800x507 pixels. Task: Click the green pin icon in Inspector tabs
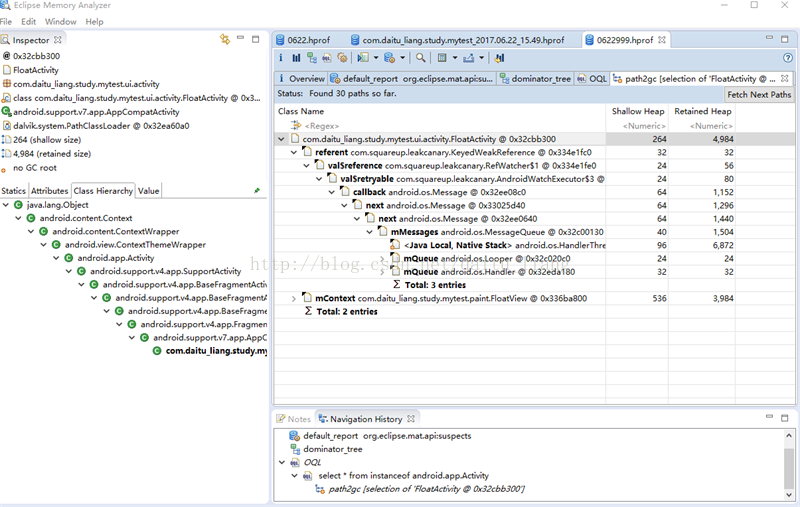[257, 190]
